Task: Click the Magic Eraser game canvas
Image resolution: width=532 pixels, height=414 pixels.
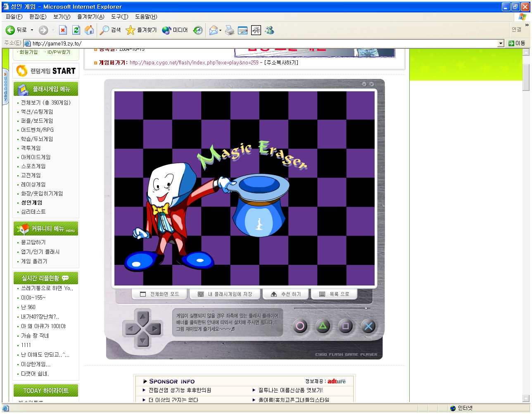Action: click(x=245, y=188)
